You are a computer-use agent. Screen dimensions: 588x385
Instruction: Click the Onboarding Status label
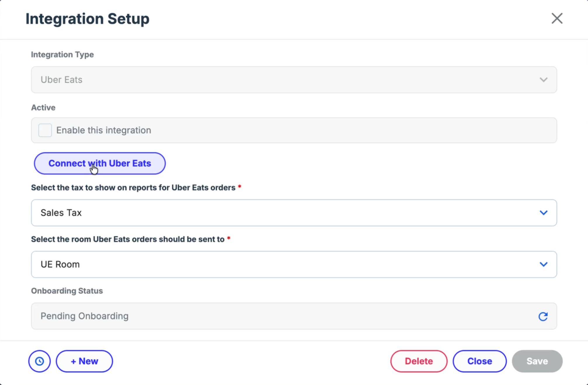coord(67,291)
